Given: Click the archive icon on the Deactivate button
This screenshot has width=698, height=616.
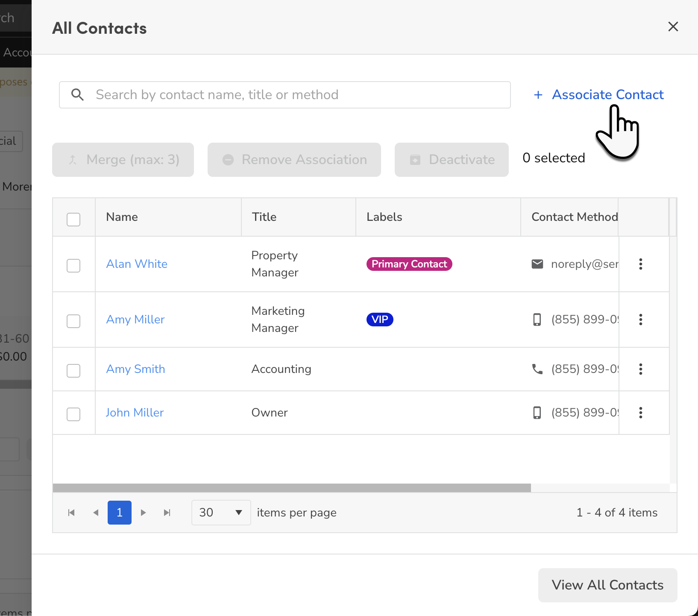Looking at the screenshot, I should (x=416, y=160).
